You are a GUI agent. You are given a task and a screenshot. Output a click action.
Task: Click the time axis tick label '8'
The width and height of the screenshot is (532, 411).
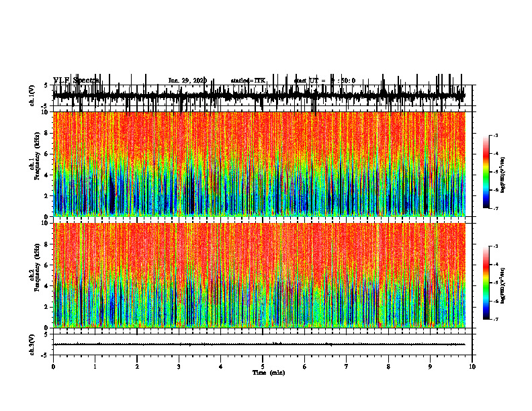(388, 367)
